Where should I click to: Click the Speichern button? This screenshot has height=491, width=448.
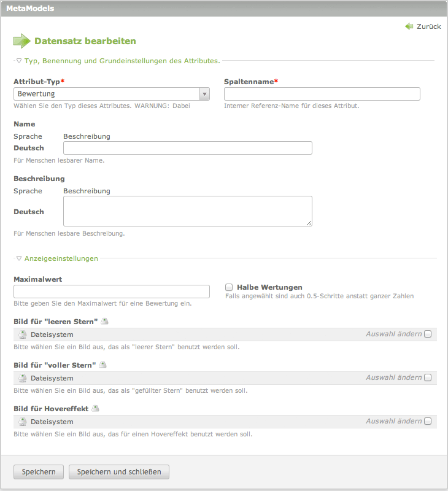[x=39, y=472]
